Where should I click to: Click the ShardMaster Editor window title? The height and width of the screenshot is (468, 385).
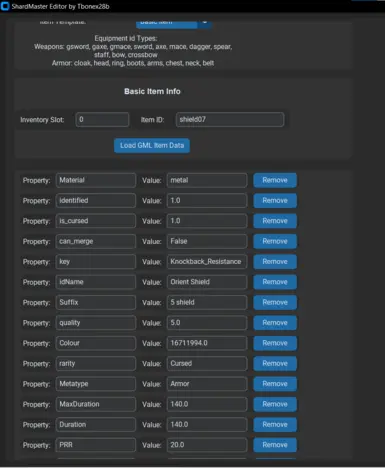60,6
